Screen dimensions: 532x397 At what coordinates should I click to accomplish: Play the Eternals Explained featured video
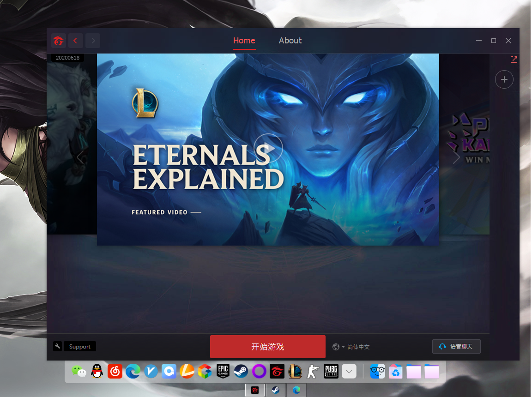tap(268, 148)
